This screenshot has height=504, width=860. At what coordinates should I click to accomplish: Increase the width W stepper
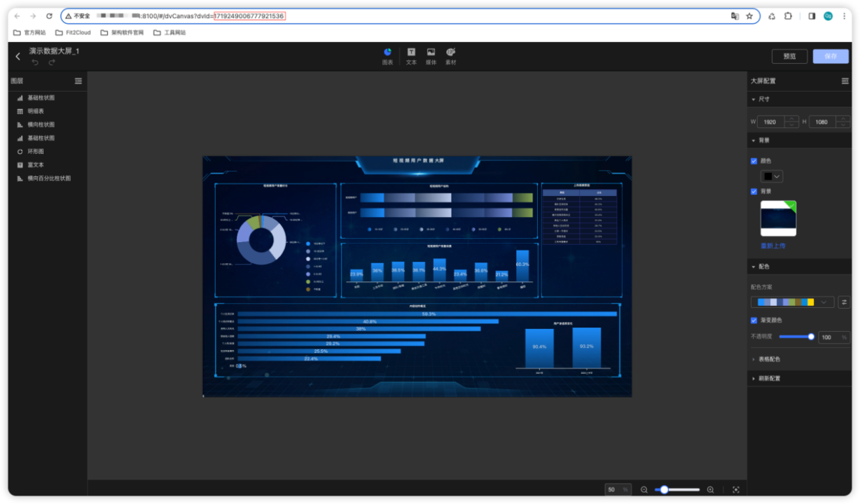(x=791, y=118)
